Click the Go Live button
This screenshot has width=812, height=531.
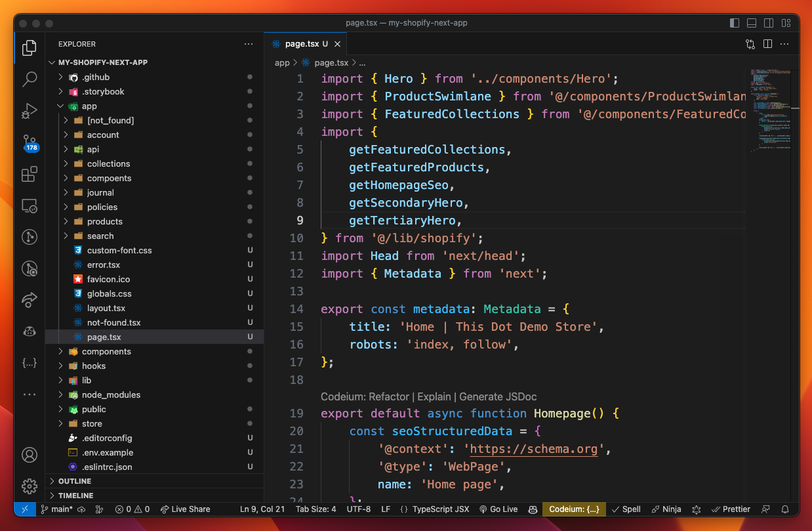pyautogui.click(x=498, y=509)
